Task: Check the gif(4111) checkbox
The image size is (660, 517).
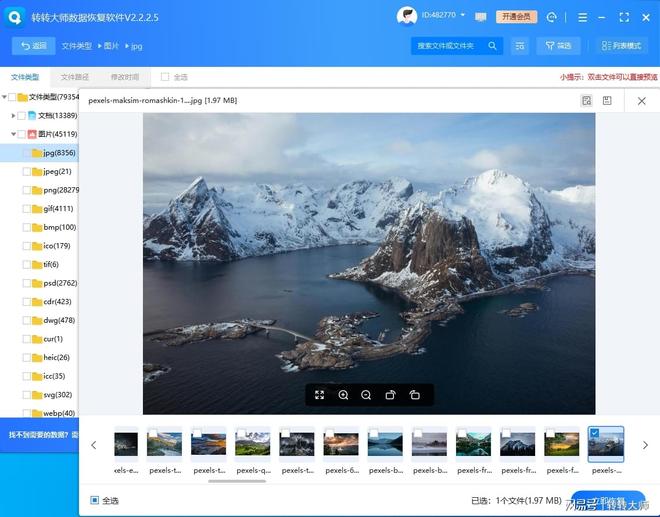Action: [x=27, y=208]
